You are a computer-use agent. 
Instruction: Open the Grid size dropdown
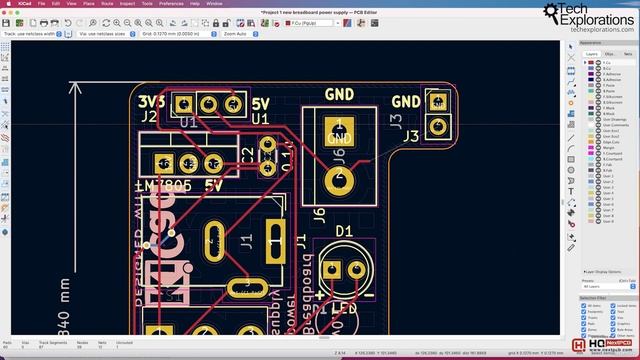[178, 34]
